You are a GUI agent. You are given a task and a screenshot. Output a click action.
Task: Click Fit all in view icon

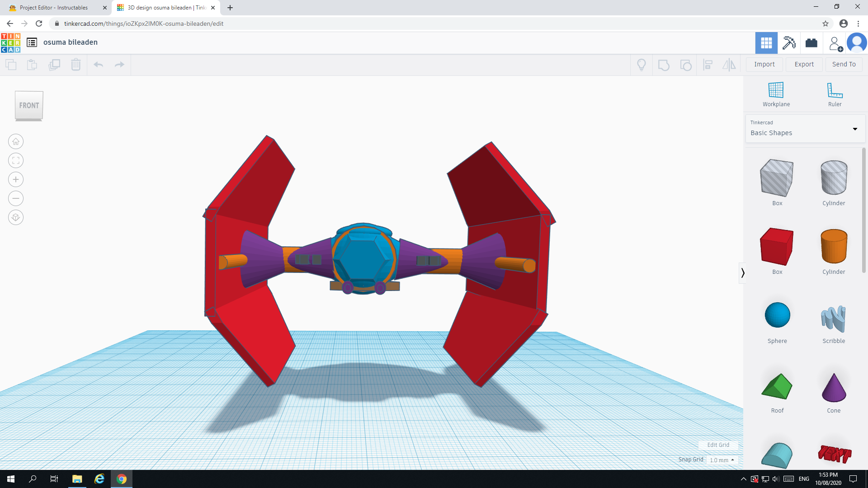coord(16,161)
